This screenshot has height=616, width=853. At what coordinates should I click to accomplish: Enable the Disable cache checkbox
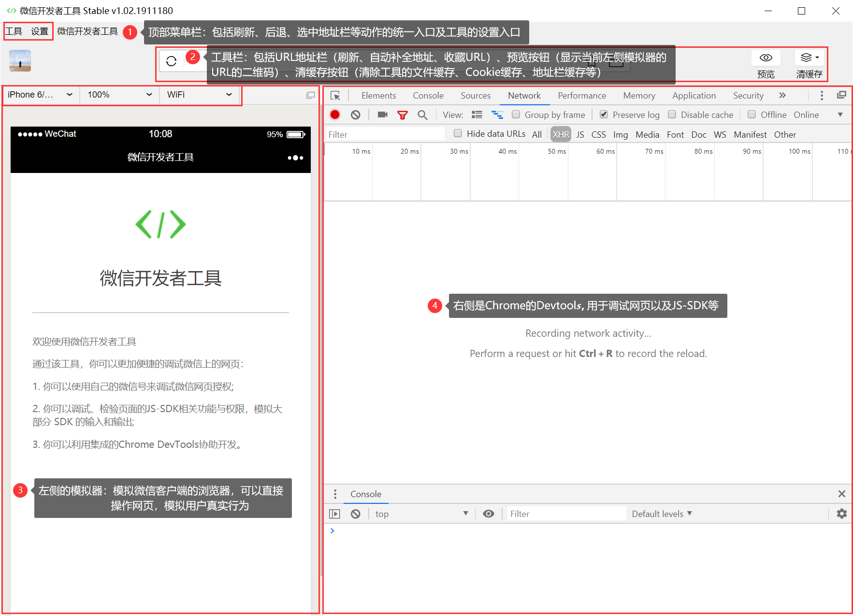click(x=672, y=115)
